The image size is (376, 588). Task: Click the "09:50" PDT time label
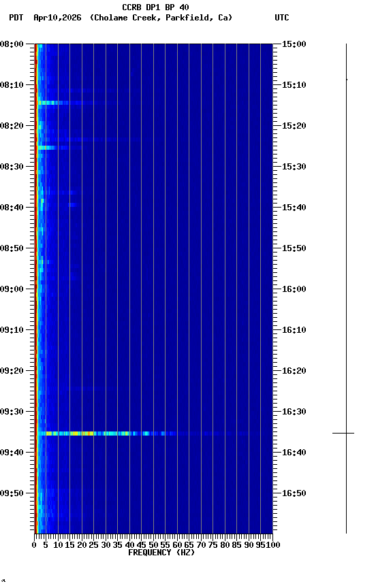click(x=12, y=493)
